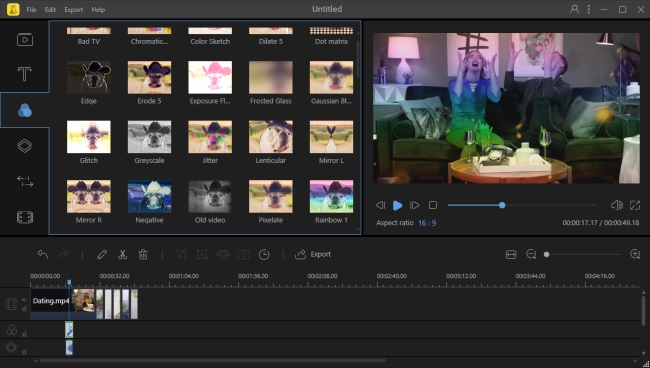Open the Overlays tab in sidebar
Image resolution: width=650 pixels, height=368 pixels.
pos(25,146)
